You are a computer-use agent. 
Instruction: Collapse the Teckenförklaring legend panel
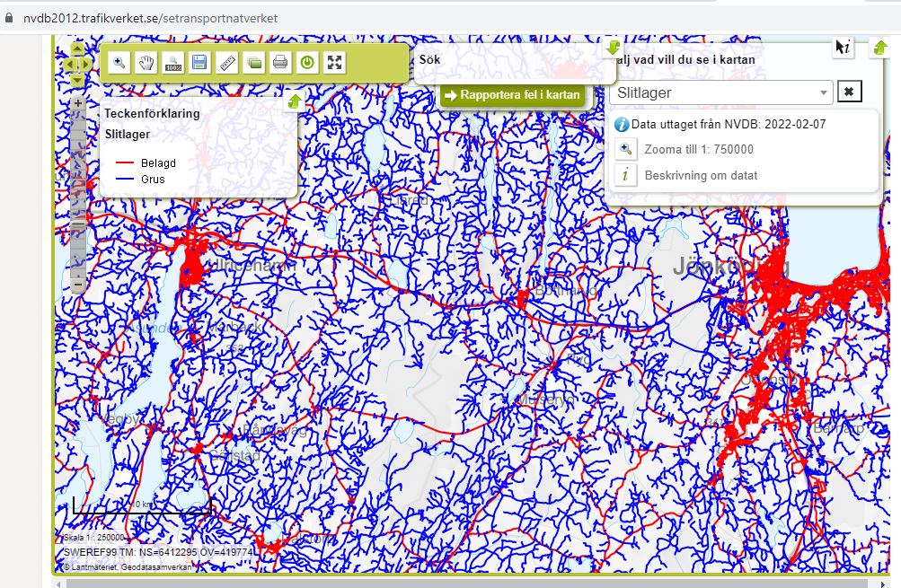click(293, 102)
